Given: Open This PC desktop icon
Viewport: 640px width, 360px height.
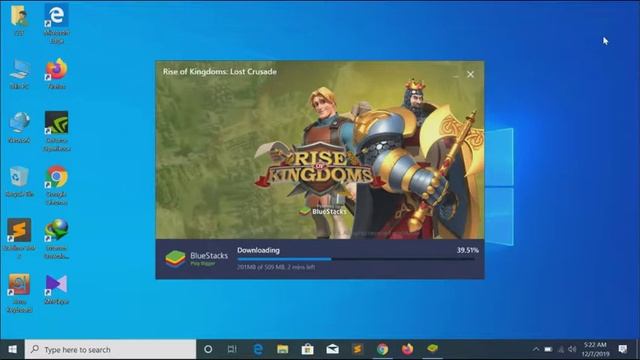Looking at the screenshot, I should [19, 70].
